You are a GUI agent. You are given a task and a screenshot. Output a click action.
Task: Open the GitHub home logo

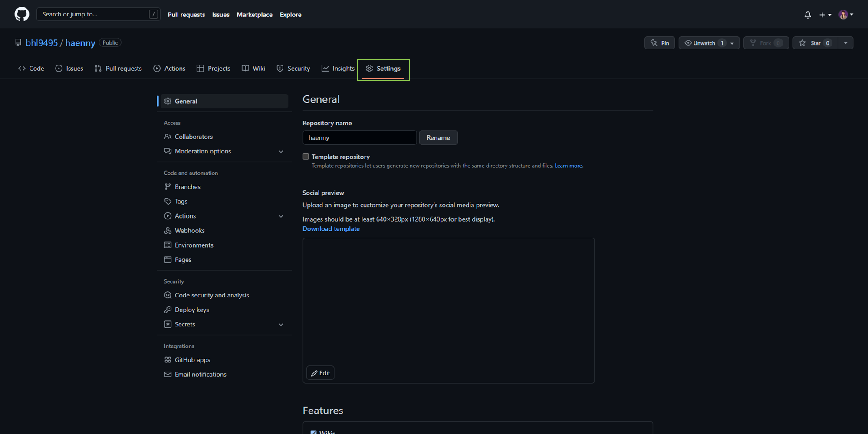(x=22, y=14)
